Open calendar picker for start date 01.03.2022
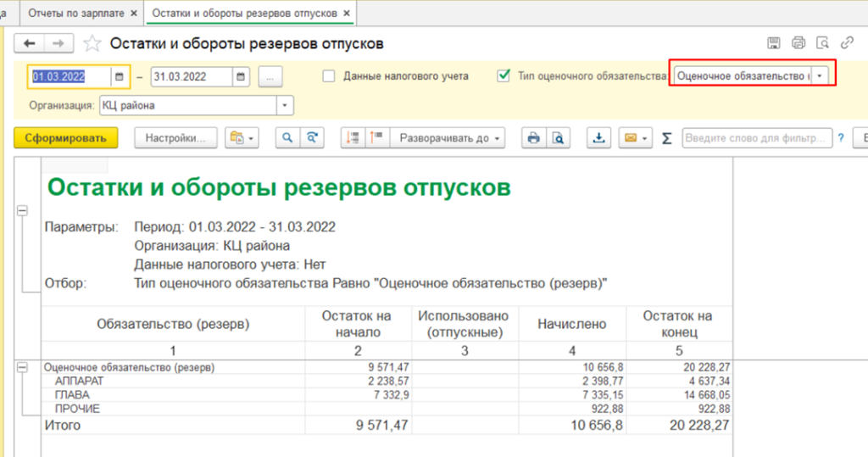 120,76
